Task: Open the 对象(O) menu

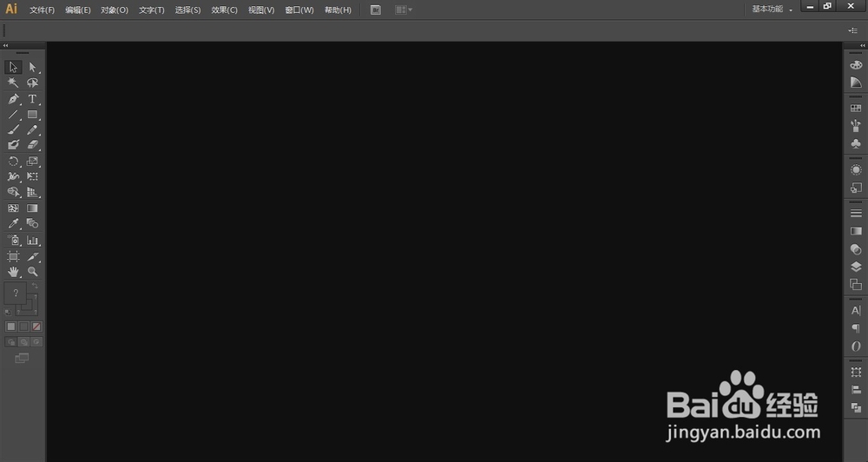Action: point(115,10)
